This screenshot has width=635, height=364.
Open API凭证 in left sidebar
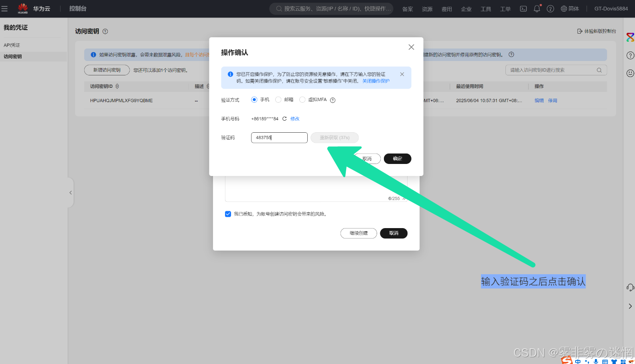(12, 45)
